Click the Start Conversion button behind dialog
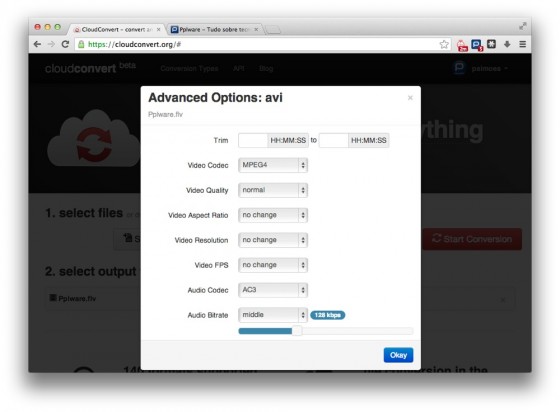 pos(472,239)
